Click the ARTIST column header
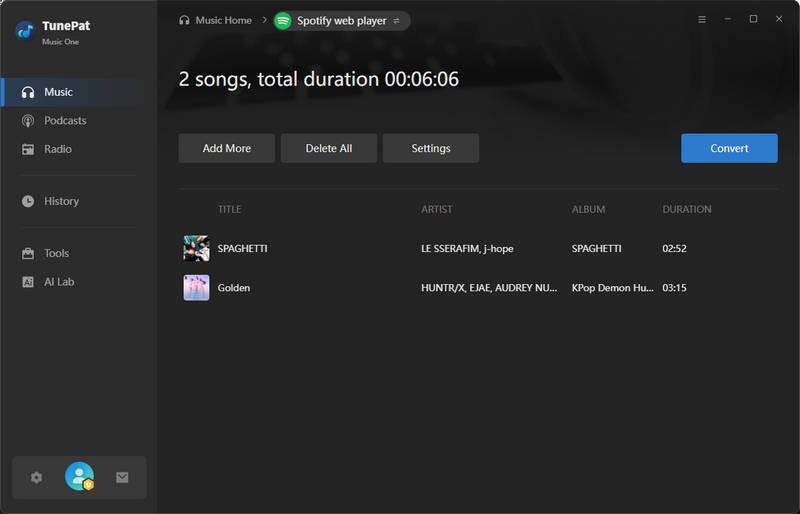 pyautogui.click(x=437, y=209)
